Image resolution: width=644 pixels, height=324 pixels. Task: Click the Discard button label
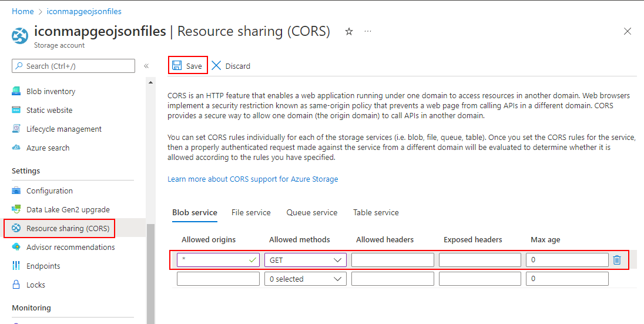click(x=238, y=66)
